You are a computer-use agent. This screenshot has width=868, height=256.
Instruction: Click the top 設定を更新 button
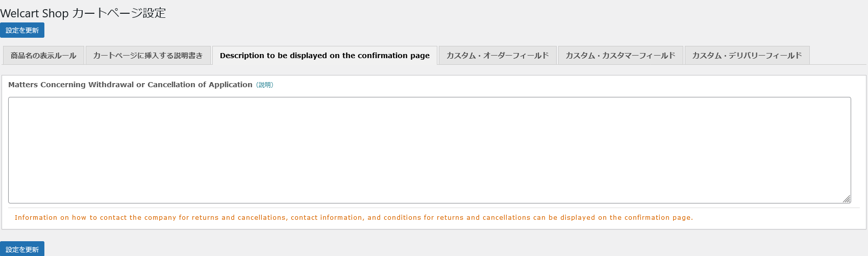point(22,30)
